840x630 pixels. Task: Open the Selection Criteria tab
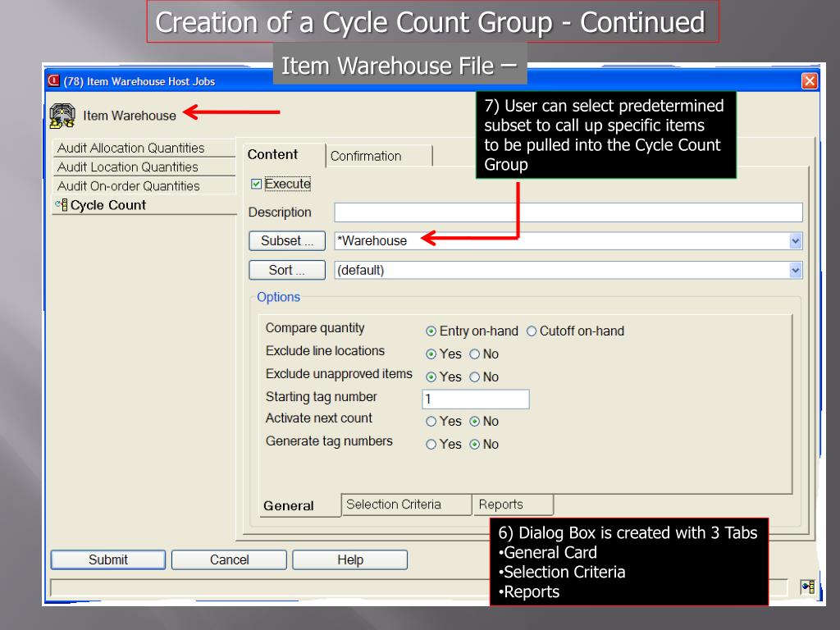(406, 504)
